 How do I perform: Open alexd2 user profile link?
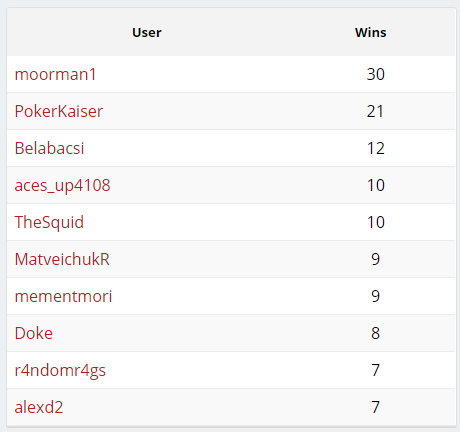pos(39,407)
